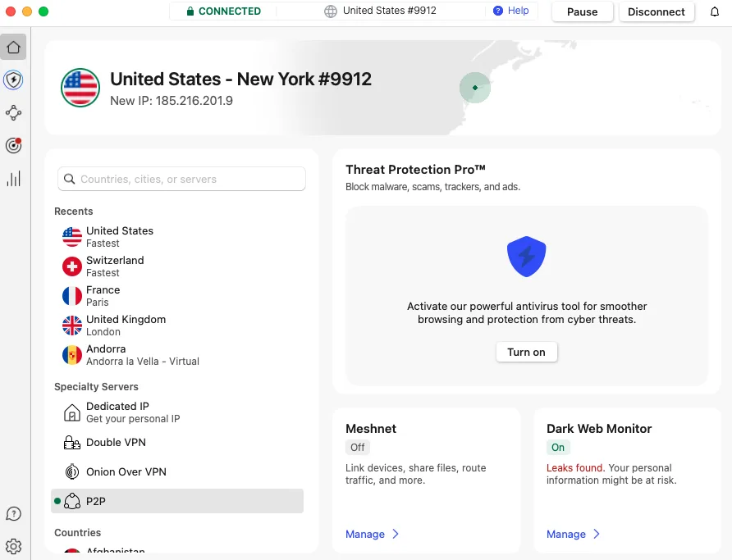This screenshot has height=560, width=732.
Task: Open Meshnet icon in the sidebar
Action: point(13,113)
